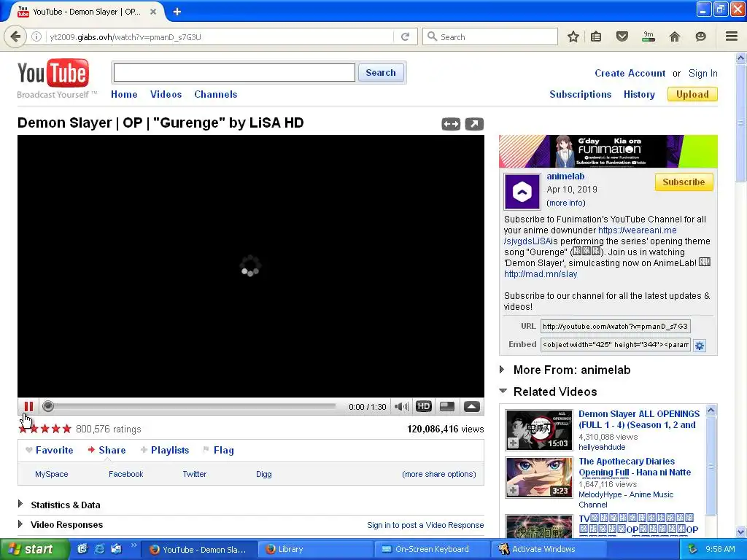This screenshot has height=560, width=747.
Task: Click the animelab channel avatar
Action: pos(522,192)
